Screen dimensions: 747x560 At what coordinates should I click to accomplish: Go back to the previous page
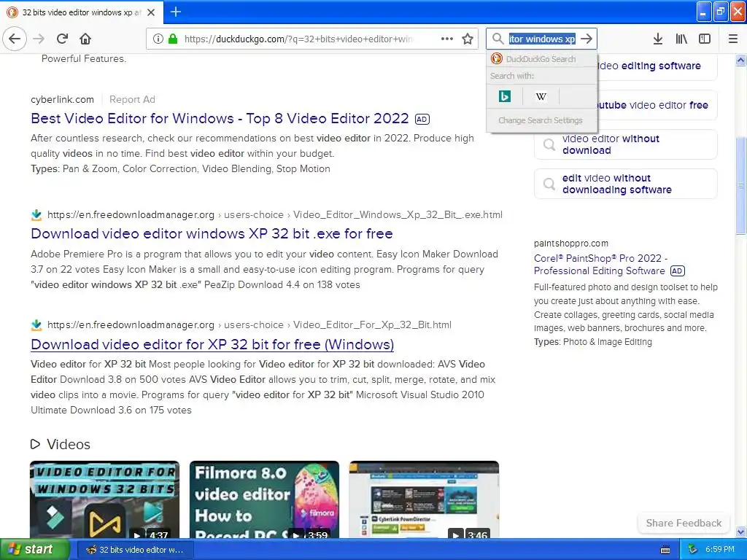pos(15,39)
